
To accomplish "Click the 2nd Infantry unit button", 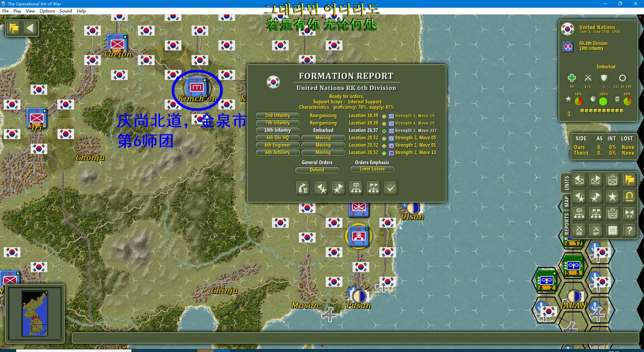I will (277, 116).
